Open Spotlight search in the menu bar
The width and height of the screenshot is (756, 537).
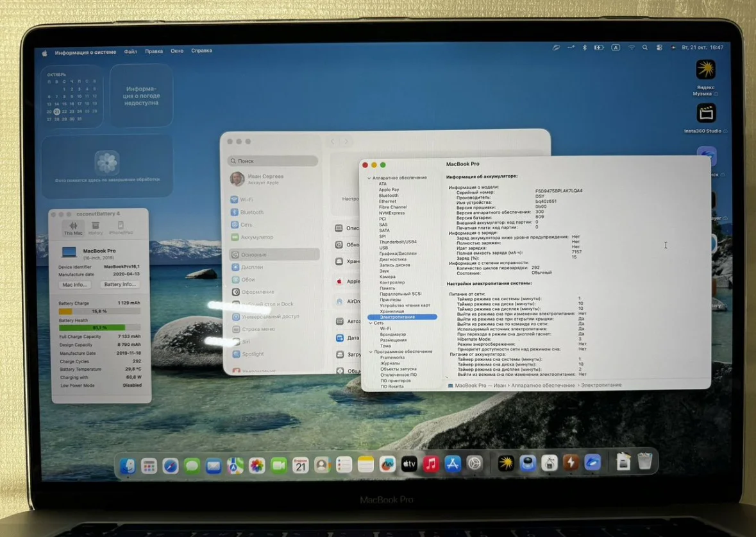tap(645, 47)
